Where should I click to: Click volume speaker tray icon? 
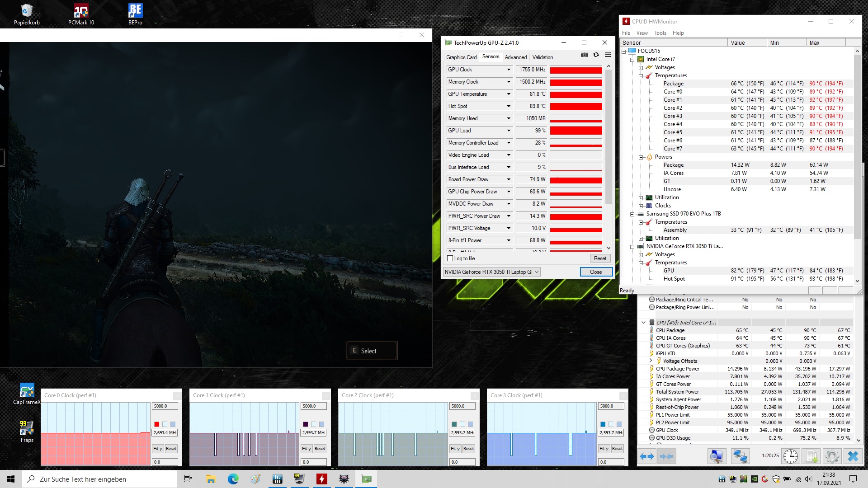[x=808, y=479]
